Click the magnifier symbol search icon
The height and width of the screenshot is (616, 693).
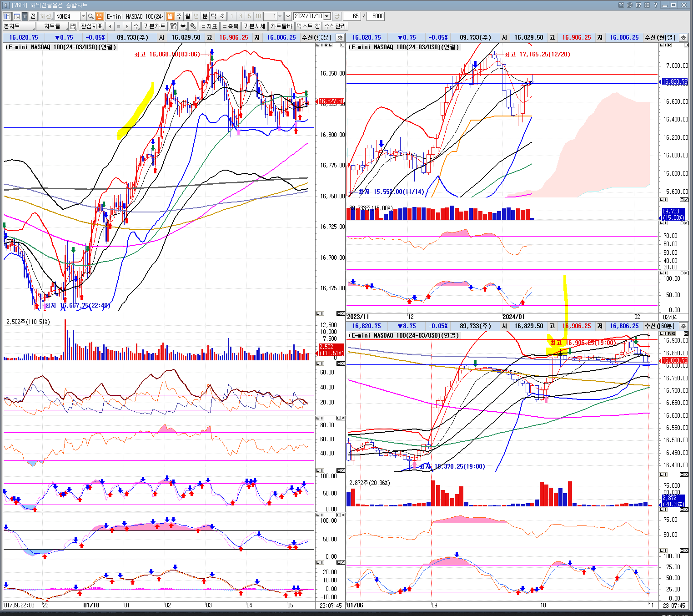[x=91, y=16]
